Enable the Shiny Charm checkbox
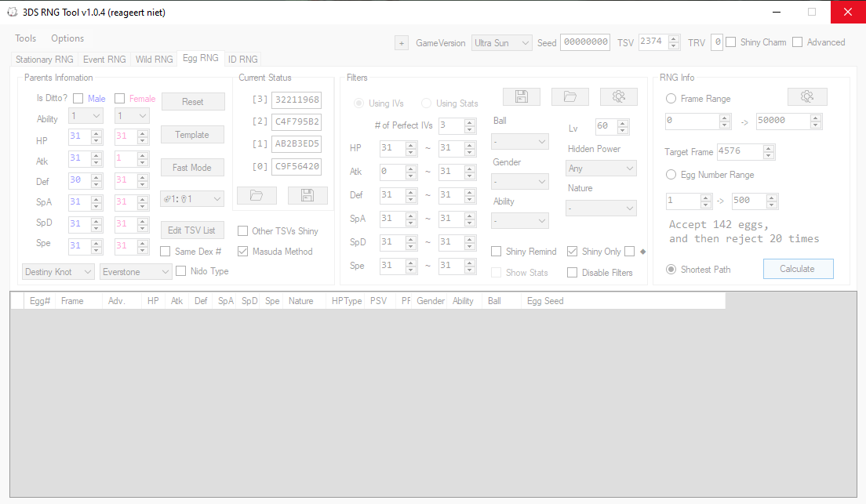 (731, 42)
